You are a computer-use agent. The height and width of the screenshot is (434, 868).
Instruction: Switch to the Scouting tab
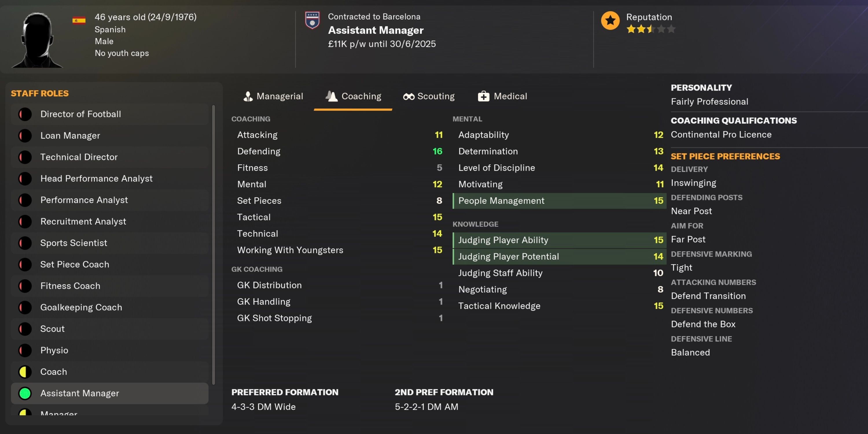tap(429, 96)
